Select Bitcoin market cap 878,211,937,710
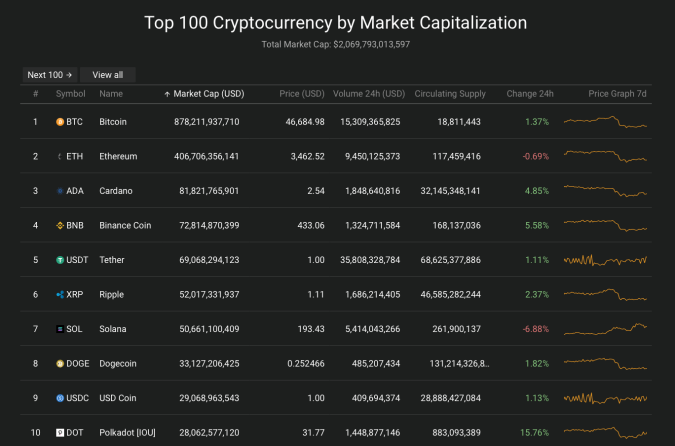The width and height of the screenshot is (675, 446). point(207,122)
